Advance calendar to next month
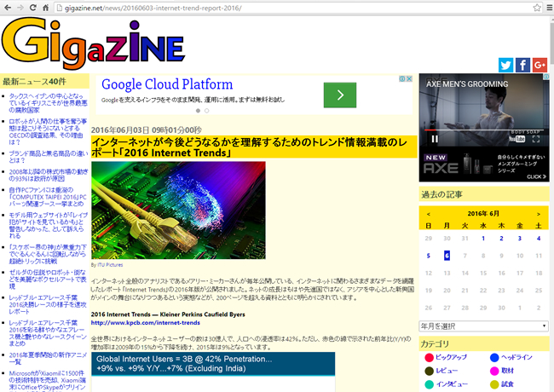The width and height of the screenshot is (554, 392). (540, 214)
